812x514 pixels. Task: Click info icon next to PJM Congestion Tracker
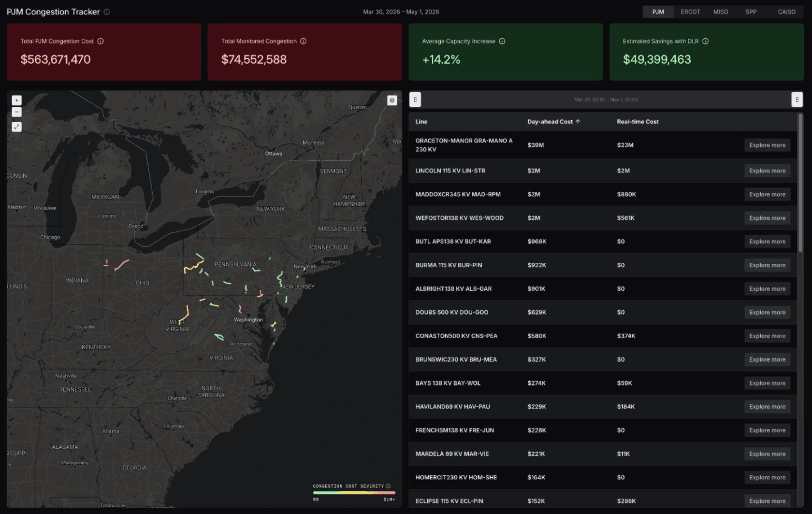pyautogui.click(x=107, y=12)
